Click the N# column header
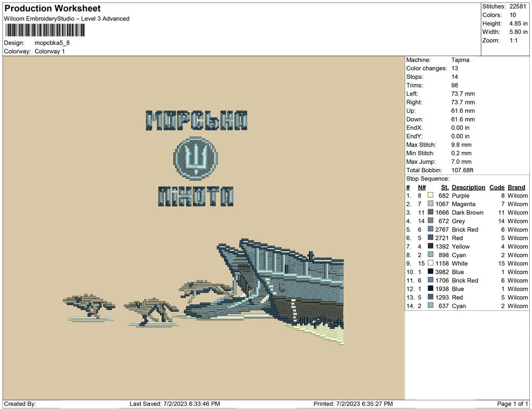The height and width of the screenshot is (409, 532). [x=422, y=187]
